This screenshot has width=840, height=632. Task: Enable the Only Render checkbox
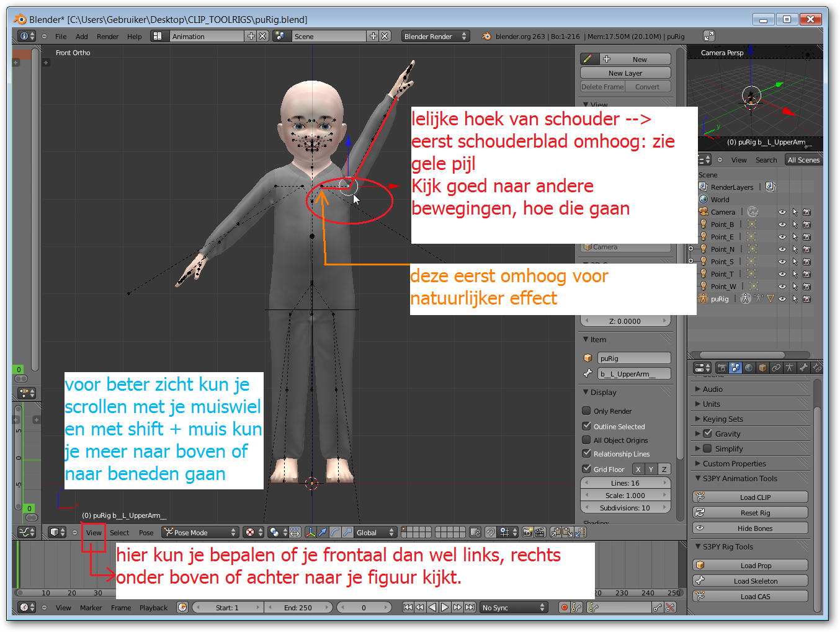(586, 411)
